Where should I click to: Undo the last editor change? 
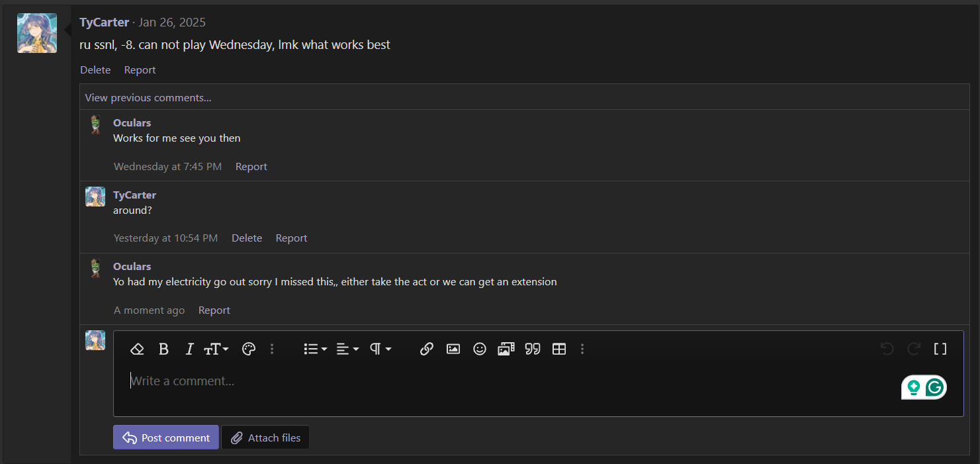point(887,349)
